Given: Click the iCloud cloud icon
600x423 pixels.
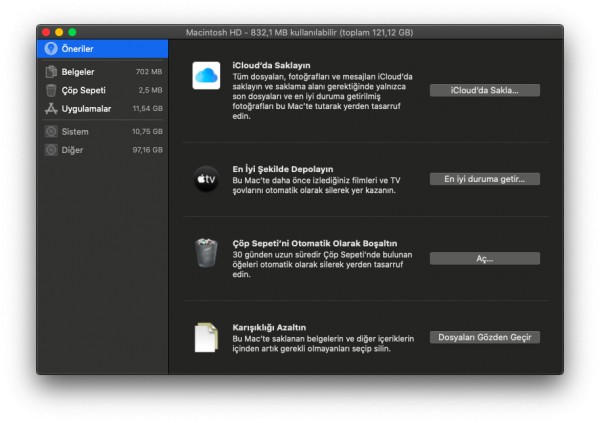Looking at the screenshot, I should tap(206, 75).
